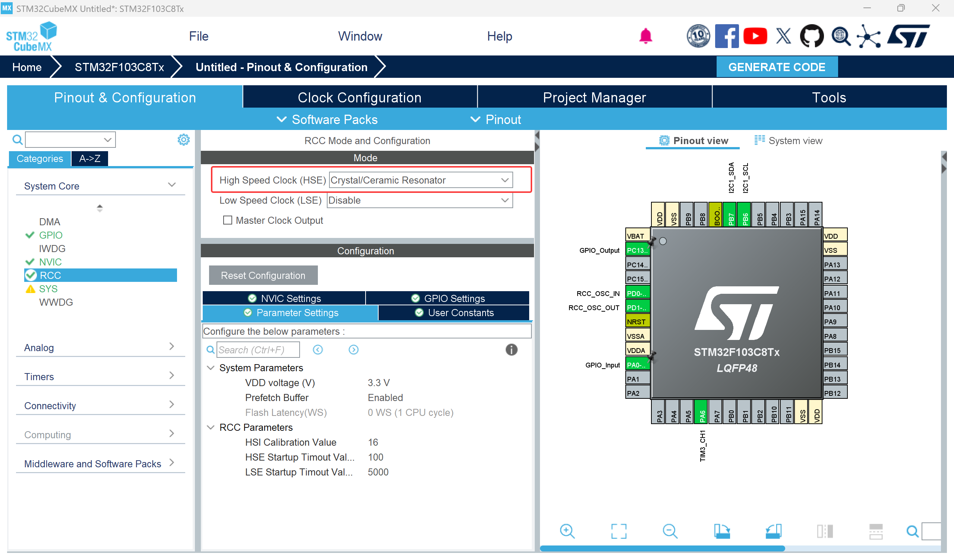The height and width of the screenshot is (560, 954).
Task: Rotate the chip clockwise
Action: (x=721, y=531)
